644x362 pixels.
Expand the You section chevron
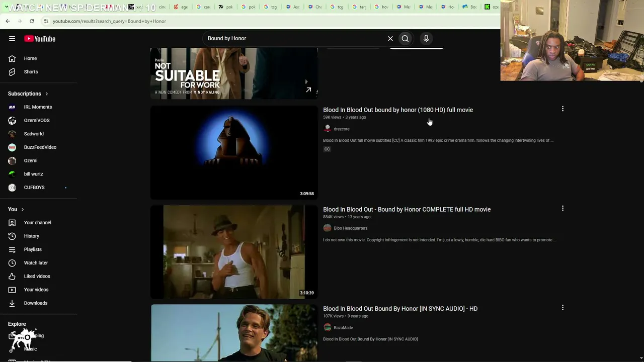pyautogui.click(x=22, y=210)
